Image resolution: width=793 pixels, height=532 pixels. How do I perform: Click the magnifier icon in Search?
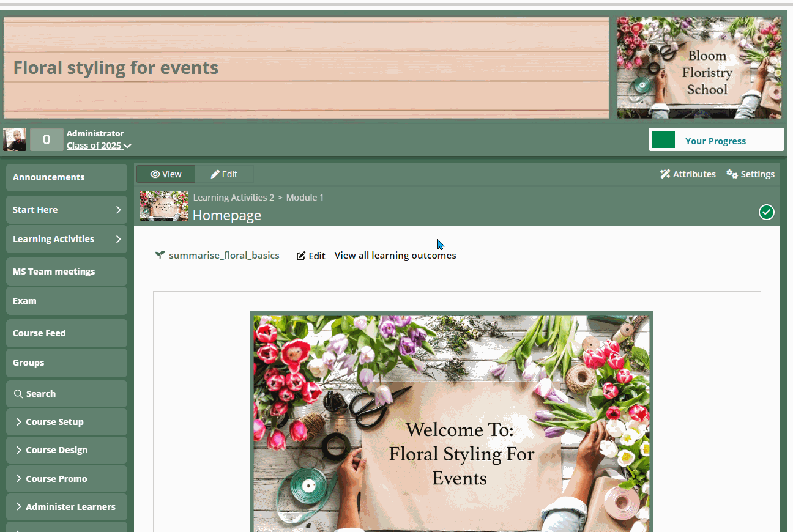(18, 394)
